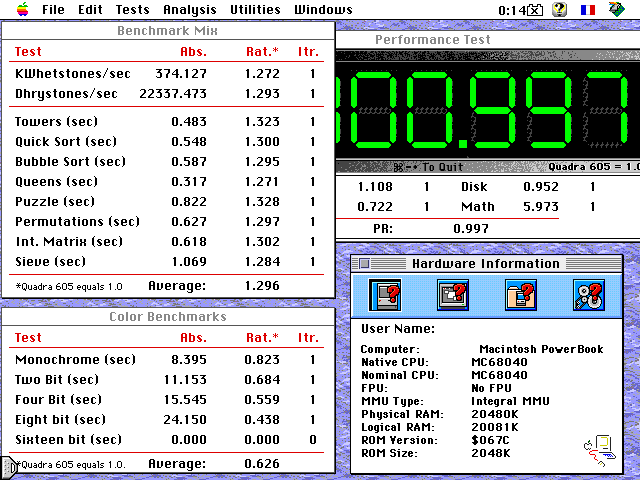Click the 22337.473 Dhrystones value
The image size is (640, 480).
click(173, 94)
